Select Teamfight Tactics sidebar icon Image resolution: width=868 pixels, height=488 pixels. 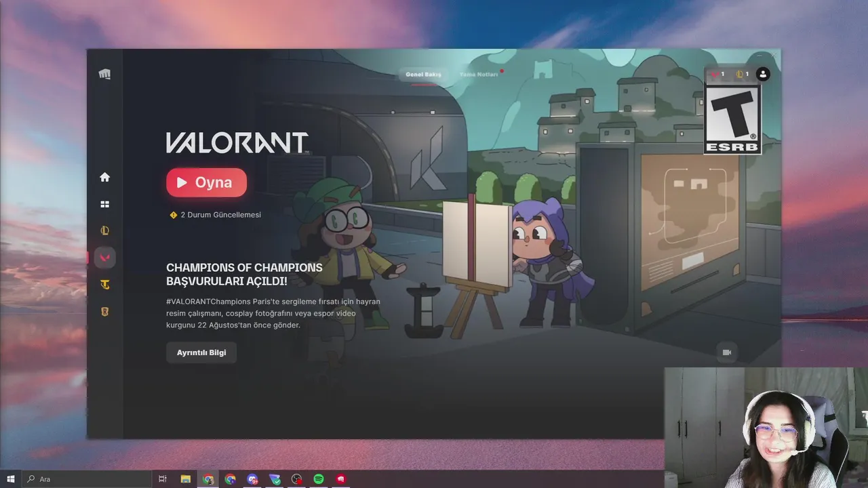(x=104, y=285)
